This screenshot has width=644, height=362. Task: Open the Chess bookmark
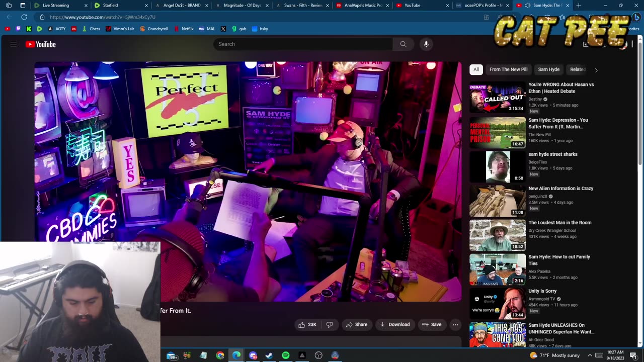91,29
